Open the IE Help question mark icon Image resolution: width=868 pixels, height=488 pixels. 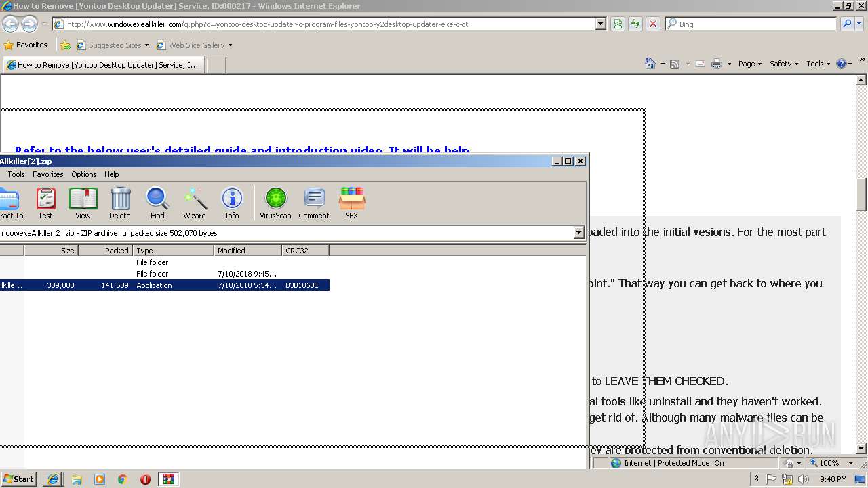(842, 64)
